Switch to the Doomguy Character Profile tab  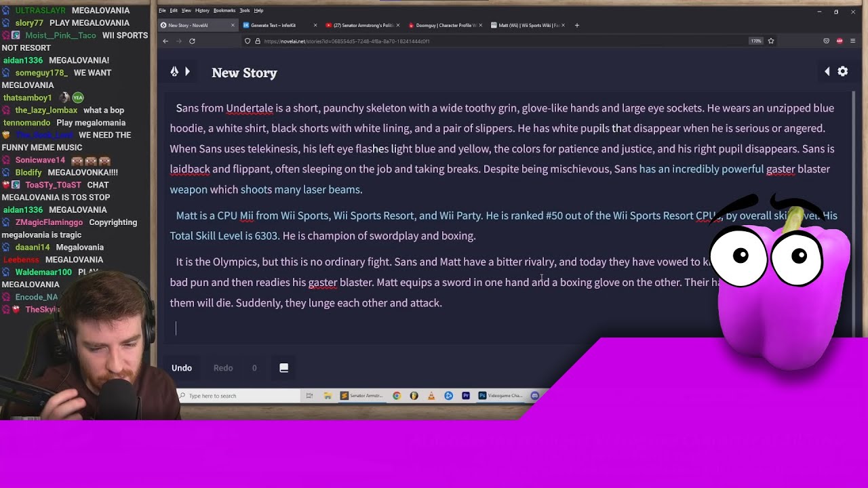point(446,25)
